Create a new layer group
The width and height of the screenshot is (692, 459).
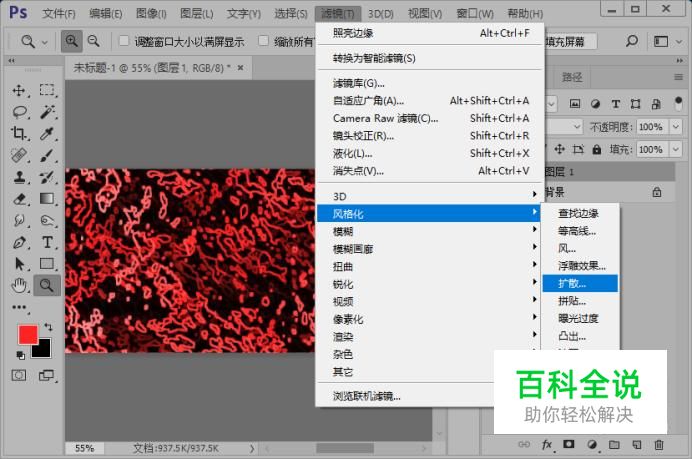tap(614, 444)
